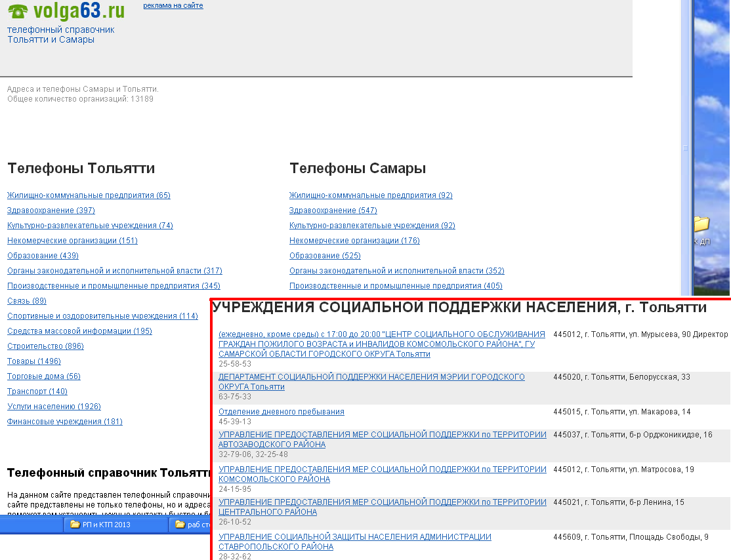Switch to the 'раб сто' taskbar folder window
The width and height of the screenshot is (731, 560).
[192, 525]
